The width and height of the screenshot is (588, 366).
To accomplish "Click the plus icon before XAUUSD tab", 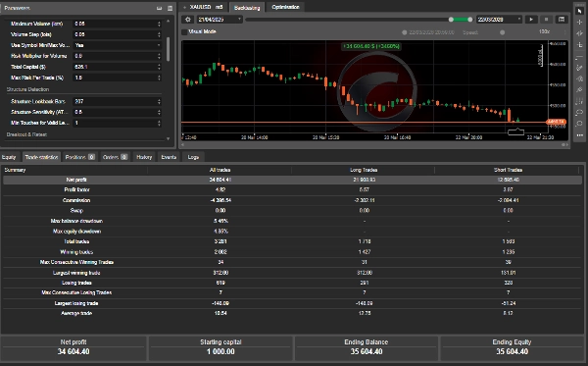I will point(184,7).
